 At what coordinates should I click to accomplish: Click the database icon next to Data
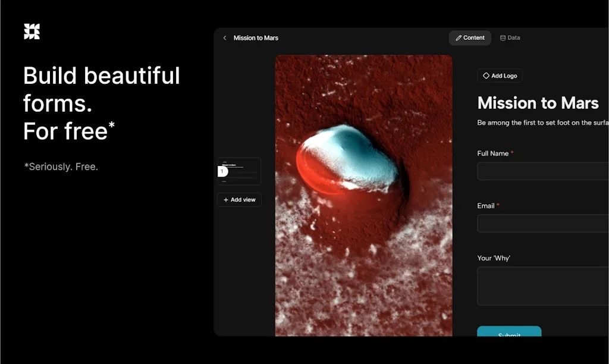click(x=501, y=37)
